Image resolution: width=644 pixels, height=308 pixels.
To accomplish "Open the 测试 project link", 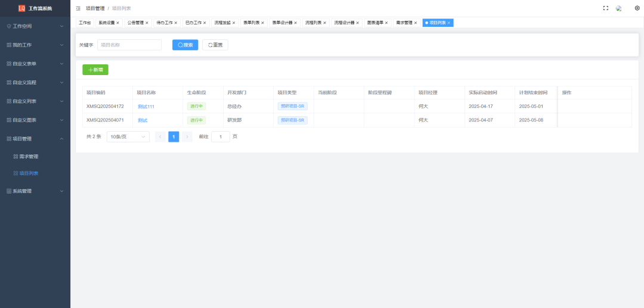I will coord(143,120).
